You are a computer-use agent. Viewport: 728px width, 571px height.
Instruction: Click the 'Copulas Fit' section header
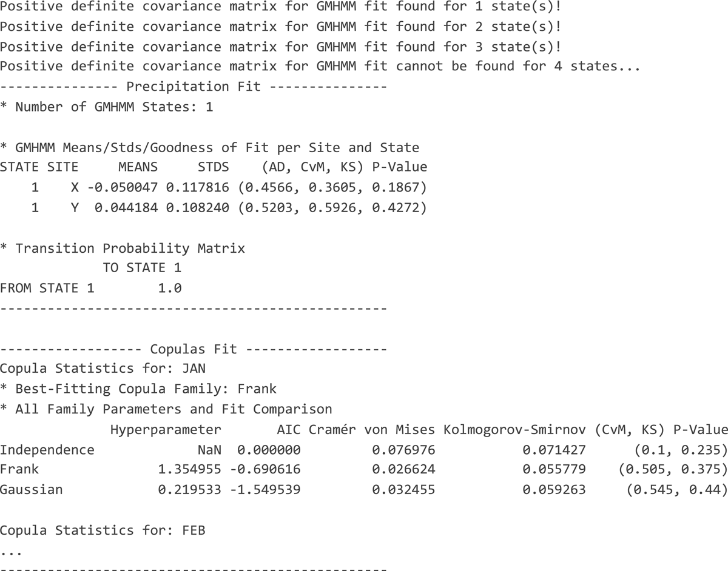point(194,349)
